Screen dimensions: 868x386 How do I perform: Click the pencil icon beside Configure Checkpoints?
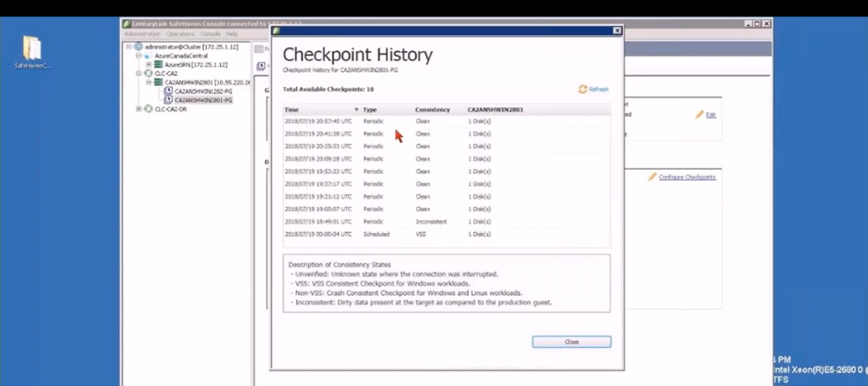coord(653,177)
